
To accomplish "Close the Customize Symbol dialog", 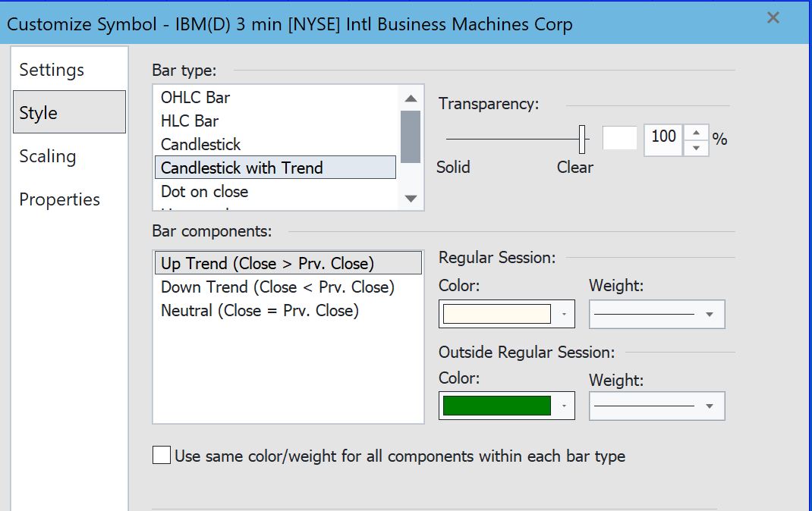I will pos(773,17).
